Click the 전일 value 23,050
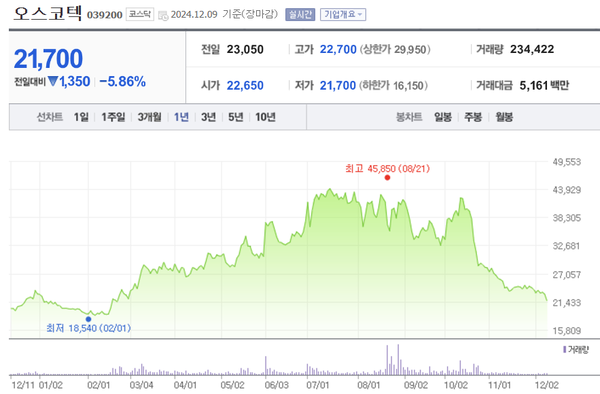Viewport: 600px width, 394px height. [x=245, y=49]
